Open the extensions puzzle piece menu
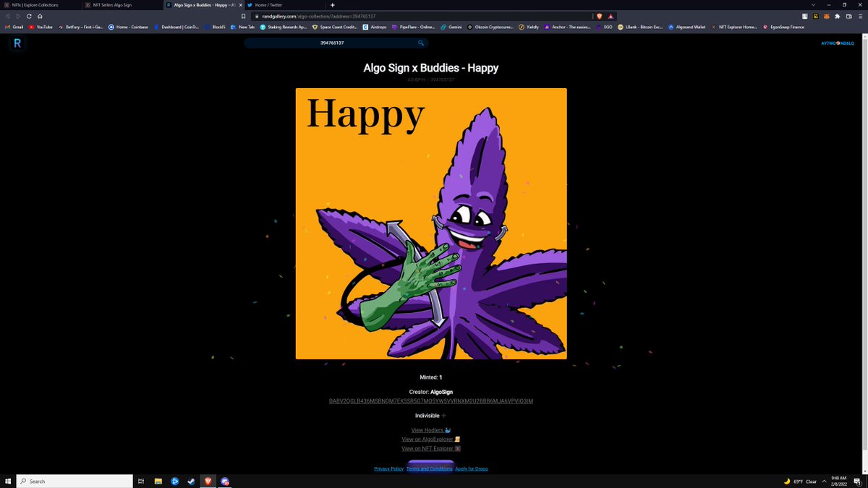Screen dimensions: 868x488 (x=836, y=16)
